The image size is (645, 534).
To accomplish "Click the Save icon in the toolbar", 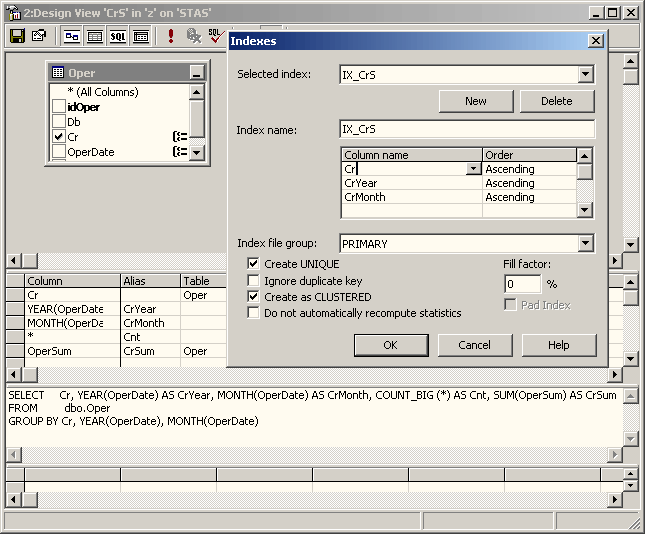I will pyautogui.click(x=17, y=36).
